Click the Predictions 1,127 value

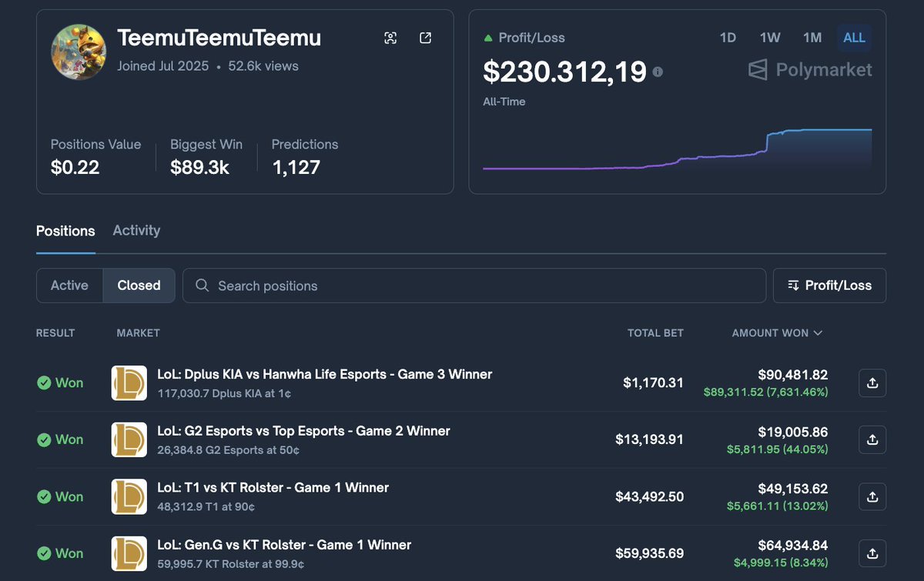tap(296, 167)
